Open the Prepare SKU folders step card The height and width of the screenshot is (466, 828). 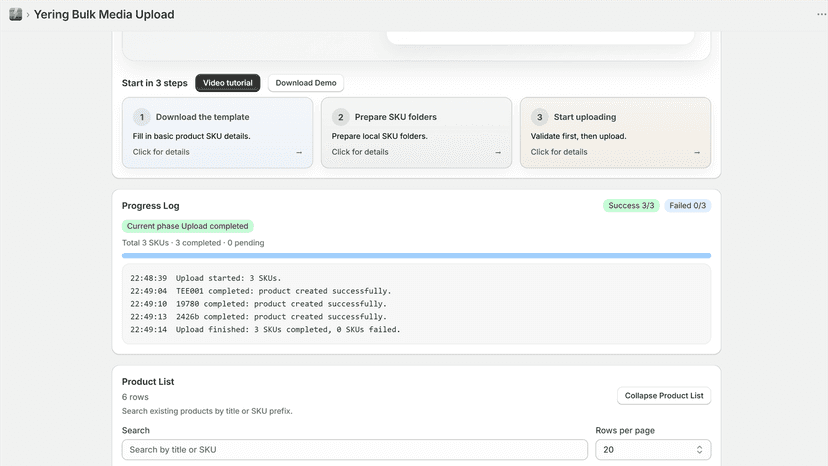416,133
